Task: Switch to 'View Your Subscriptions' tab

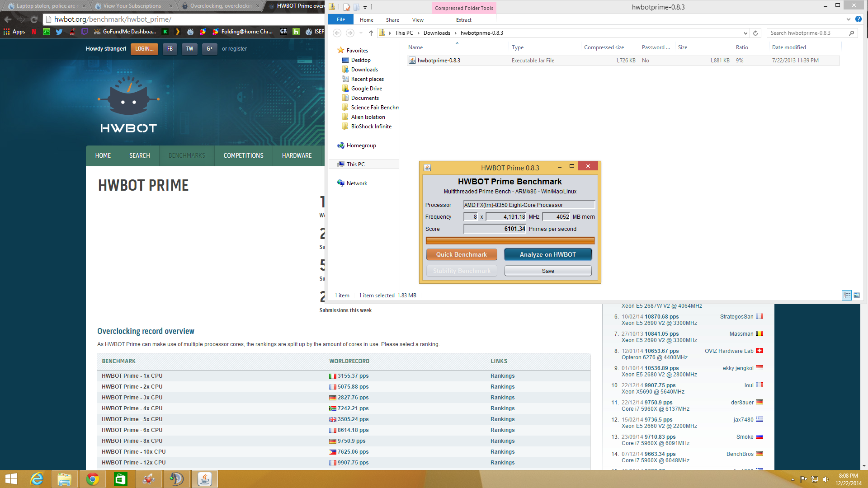Action: pos(132,6)
